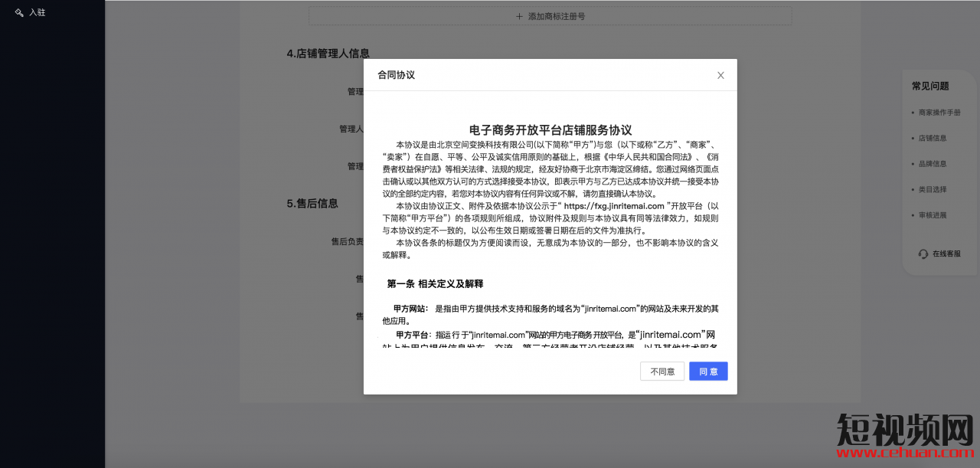
Task: Click the 在线客服 headset icon
Action: pyautogui.click(x=923, y=254)
